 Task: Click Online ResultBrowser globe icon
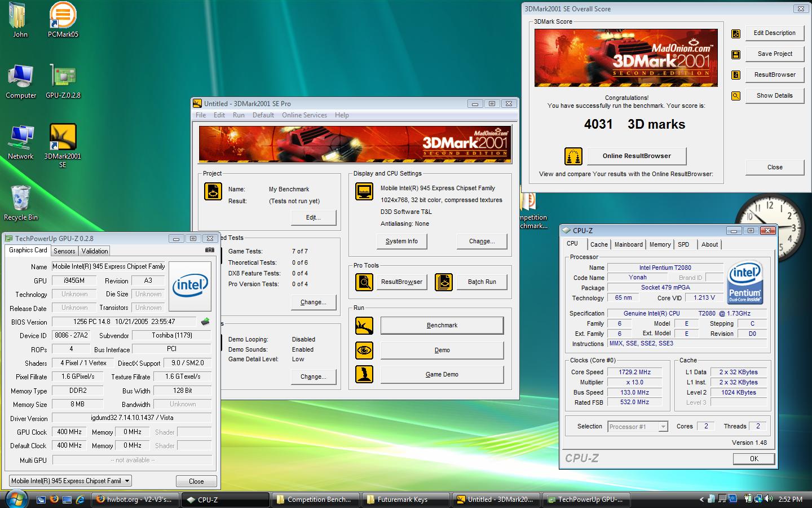[x=573, y=156]
